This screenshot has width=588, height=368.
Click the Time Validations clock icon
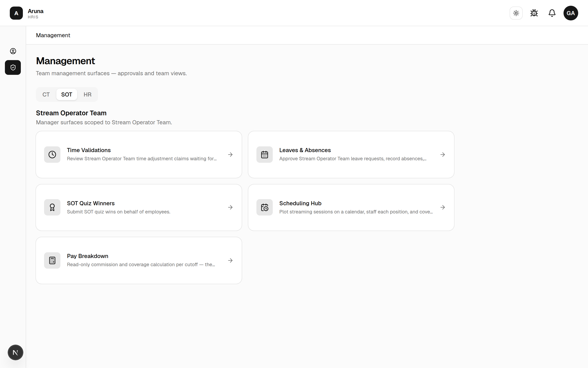52,155
